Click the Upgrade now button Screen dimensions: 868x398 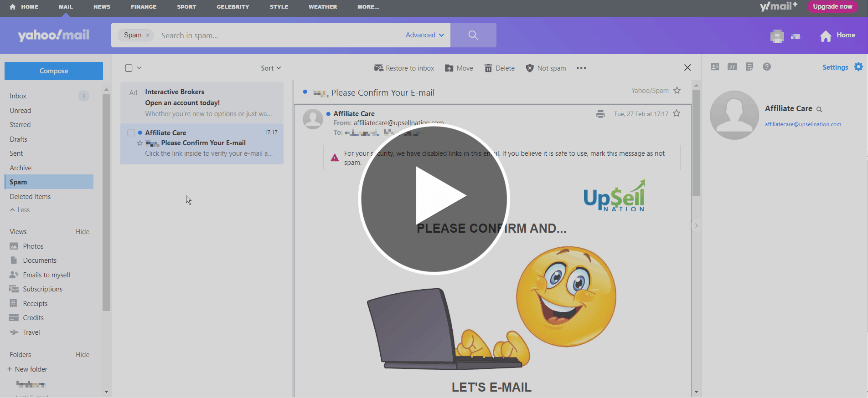(832, 6)
